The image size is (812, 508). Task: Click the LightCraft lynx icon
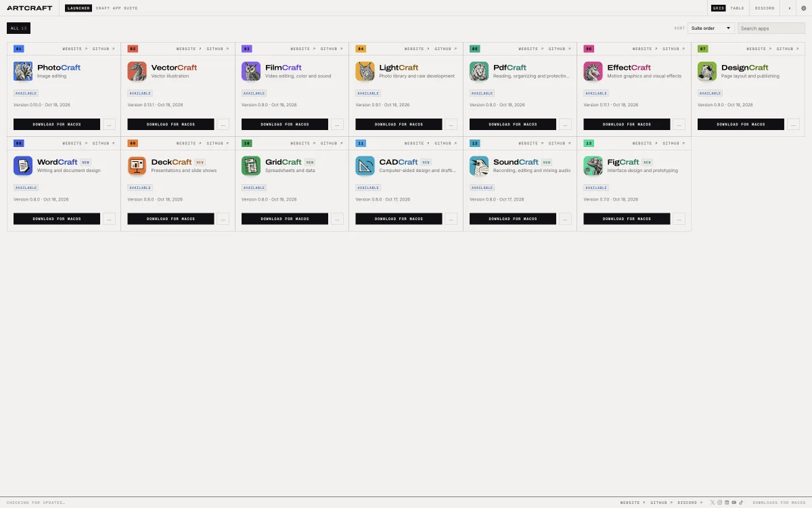365,71
